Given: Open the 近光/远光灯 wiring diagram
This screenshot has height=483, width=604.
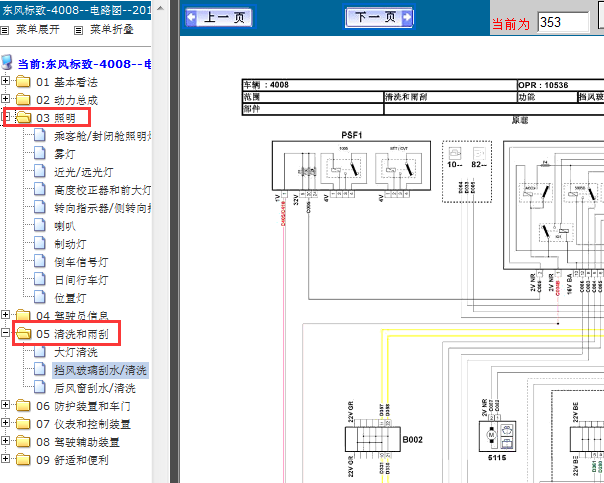Looking at the screenshot, I should (x=84, y=172).
